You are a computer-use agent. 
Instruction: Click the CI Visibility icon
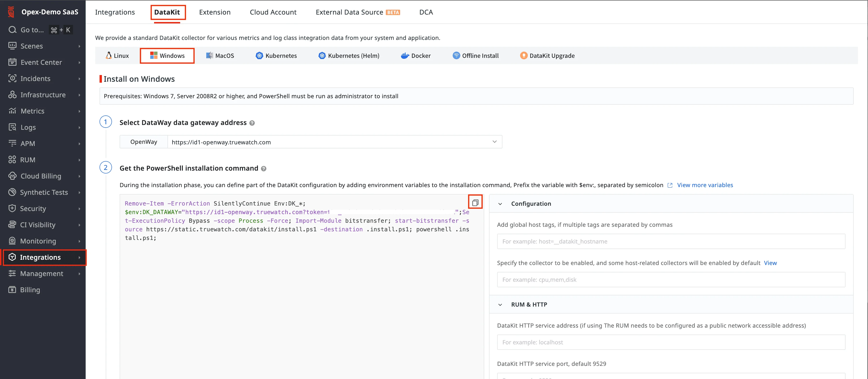(12, 225)
